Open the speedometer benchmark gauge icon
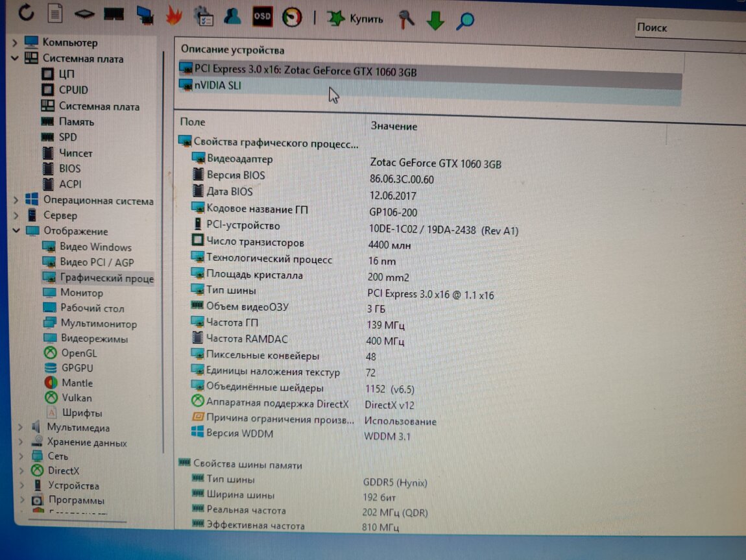Image resolution: width=746 pixels, height=560 pixels. pos(292,17)
